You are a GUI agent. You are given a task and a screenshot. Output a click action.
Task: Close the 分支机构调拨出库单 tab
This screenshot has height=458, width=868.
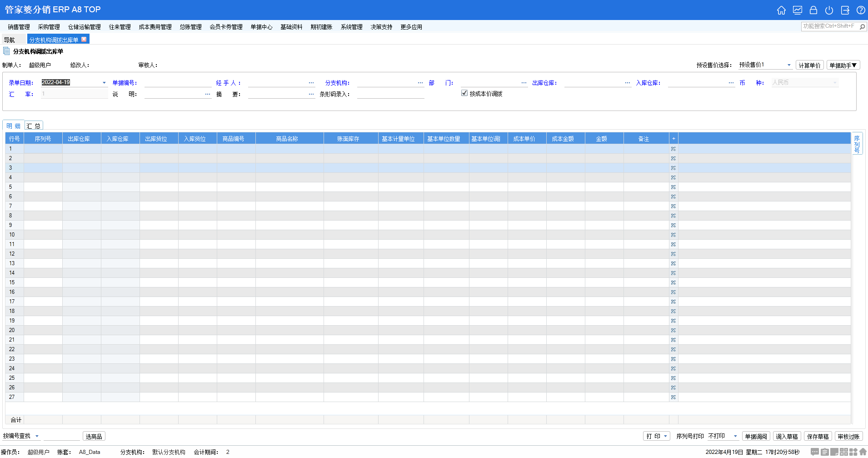click(x=84, y=40)
